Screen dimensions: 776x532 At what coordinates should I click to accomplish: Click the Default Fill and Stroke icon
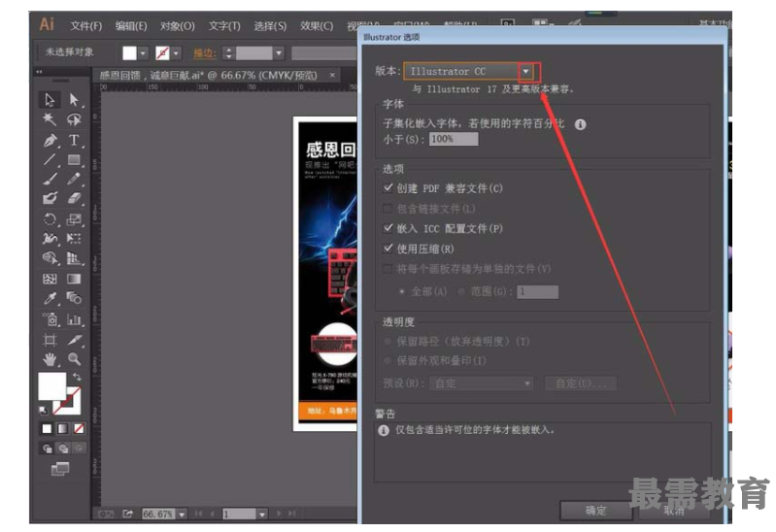tap(44, 410)
